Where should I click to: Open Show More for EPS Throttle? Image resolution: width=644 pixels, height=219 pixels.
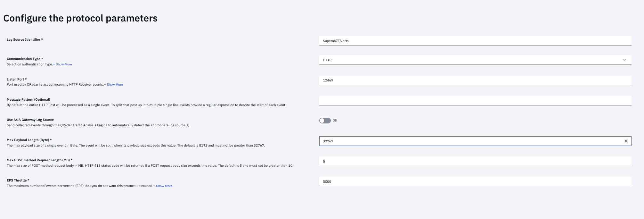164,186
